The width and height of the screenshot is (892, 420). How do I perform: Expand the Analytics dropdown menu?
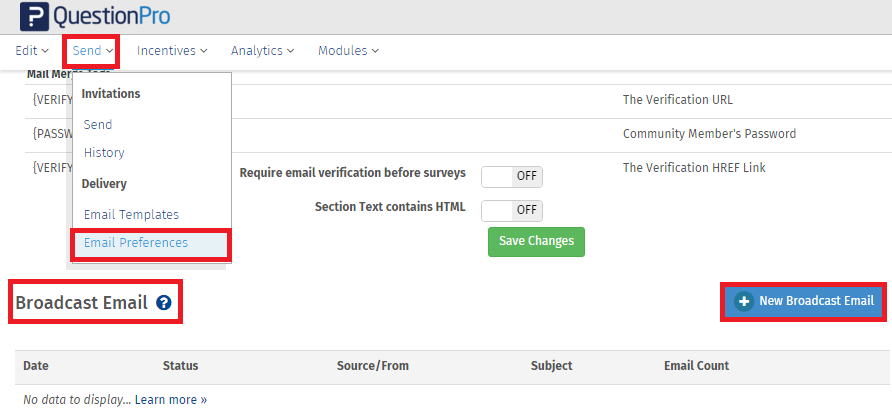[262, 50]
